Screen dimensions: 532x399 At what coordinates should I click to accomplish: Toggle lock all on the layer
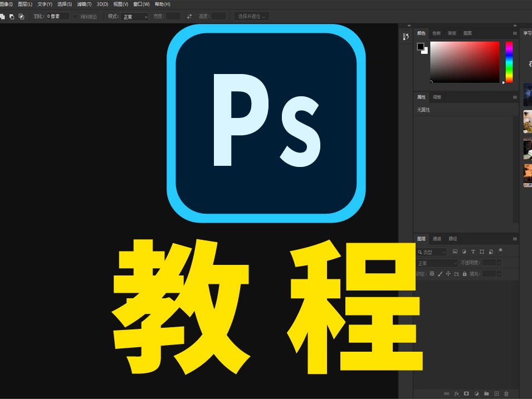click(x=465, y=274)
